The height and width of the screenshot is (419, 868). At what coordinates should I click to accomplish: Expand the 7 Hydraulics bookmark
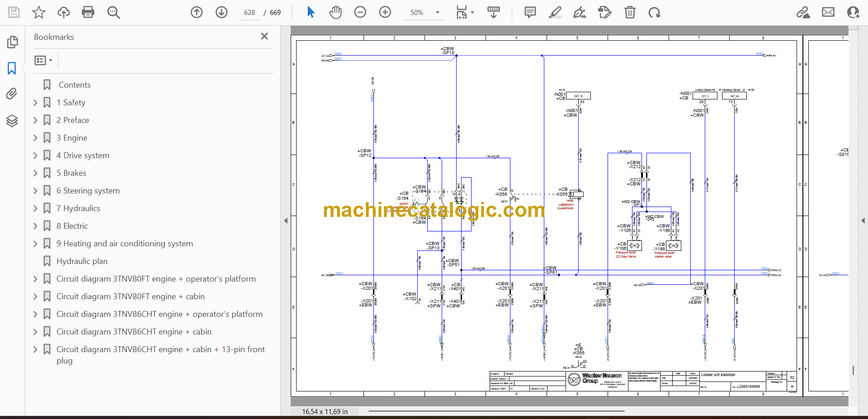tap(35, 208)
